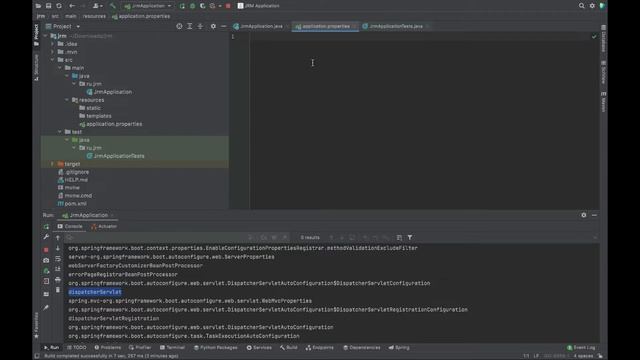Image resolution: width=640 pixels, height=360 pixels.
Task: Click the Rerun icon in Run panel
Action: (x=46, y=227)
